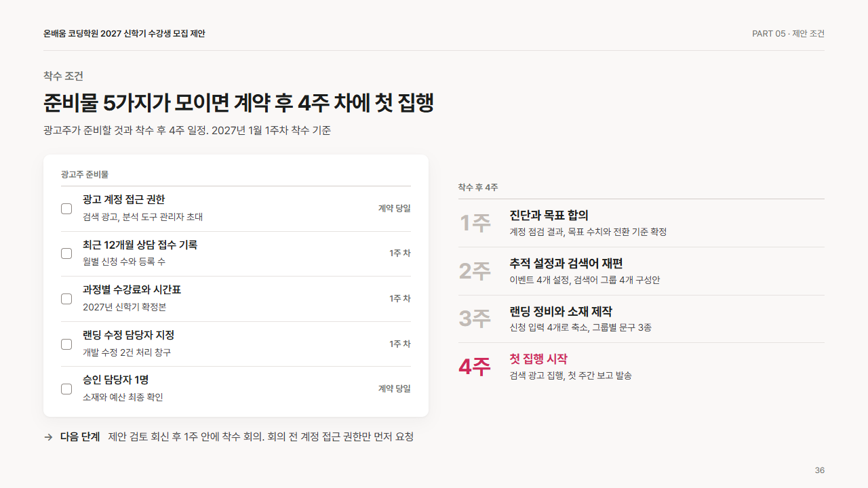Select the subtitle starting with 광고주가 준비할 것과
Screen dimensions: 868x488
tap(187, 131)
